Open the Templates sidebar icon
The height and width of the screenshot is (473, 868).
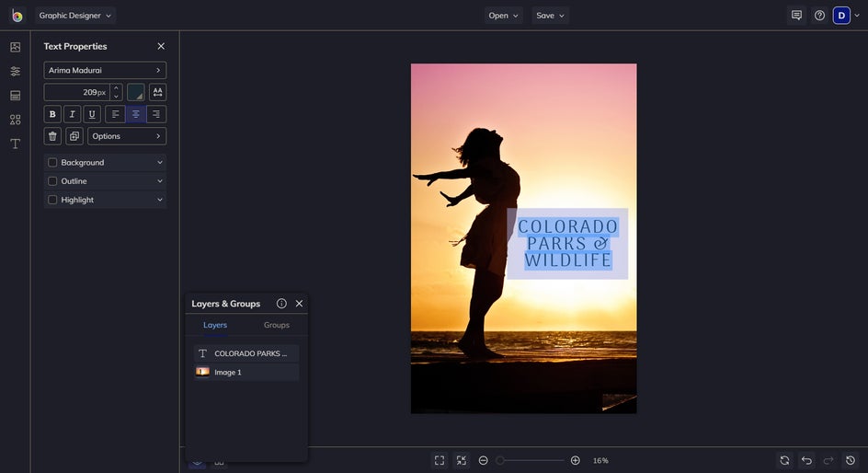coord(16,96)
